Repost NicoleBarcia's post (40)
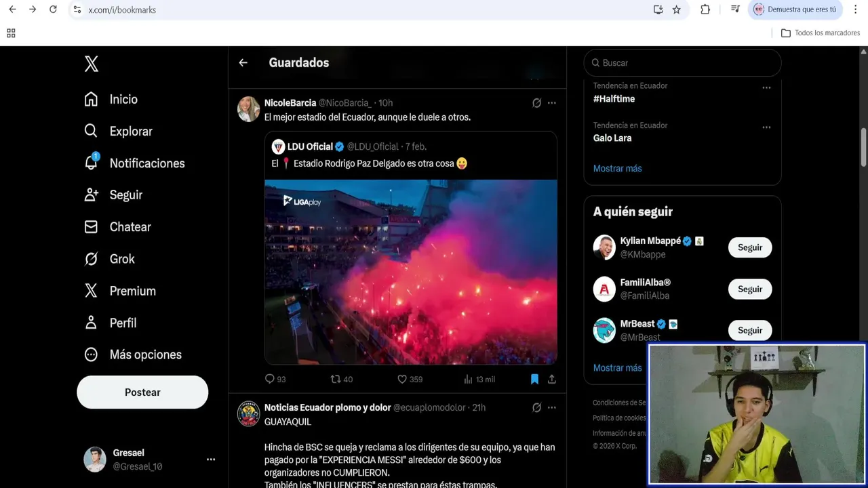The image size is (868, 488). coord(341,379)
